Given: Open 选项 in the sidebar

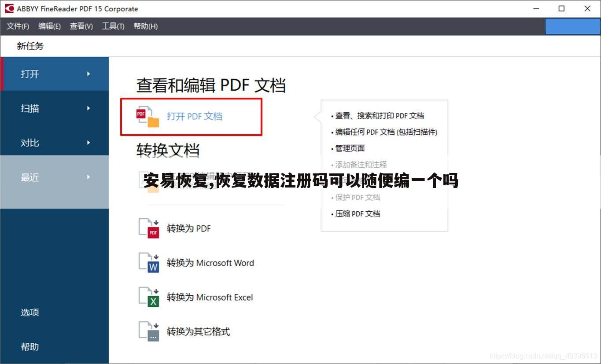Looking at the screenshot, I should tap(30, 312).
